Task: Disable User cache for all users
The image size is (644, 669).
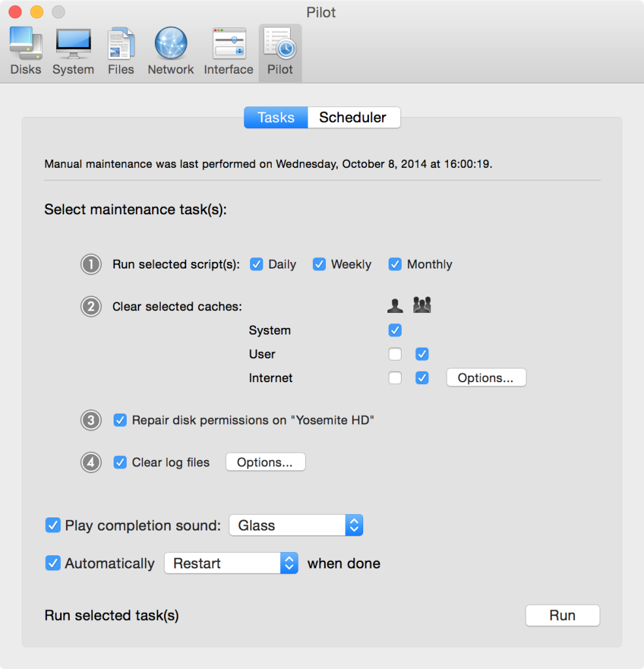Action: click(x=422, y=354)
